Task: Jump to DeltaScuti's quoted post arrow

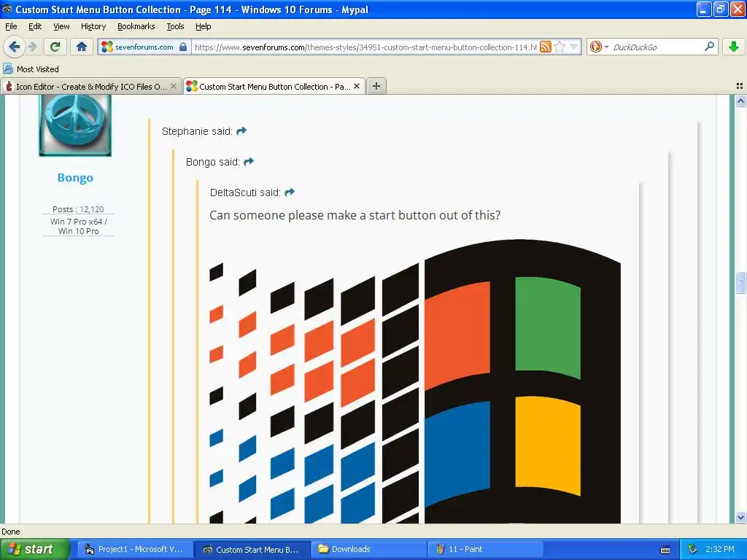Action: [x=290, y=192]
